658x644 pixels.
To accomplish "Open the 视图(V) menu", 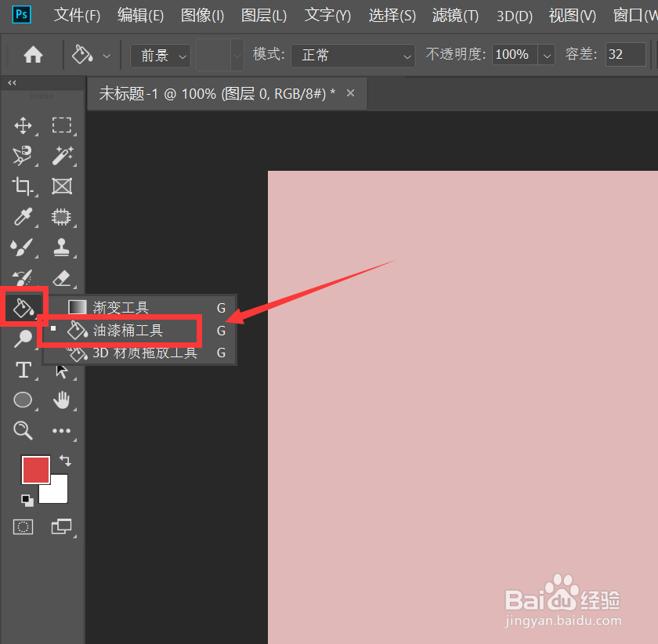I will (x=573, y=16).
